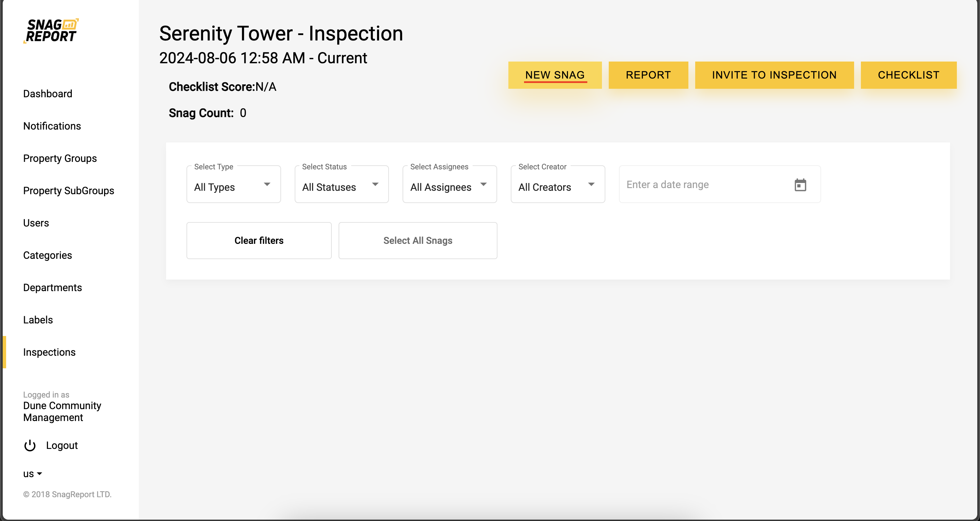Go to Dashboard in sidebar

click(x=48, y=94)
